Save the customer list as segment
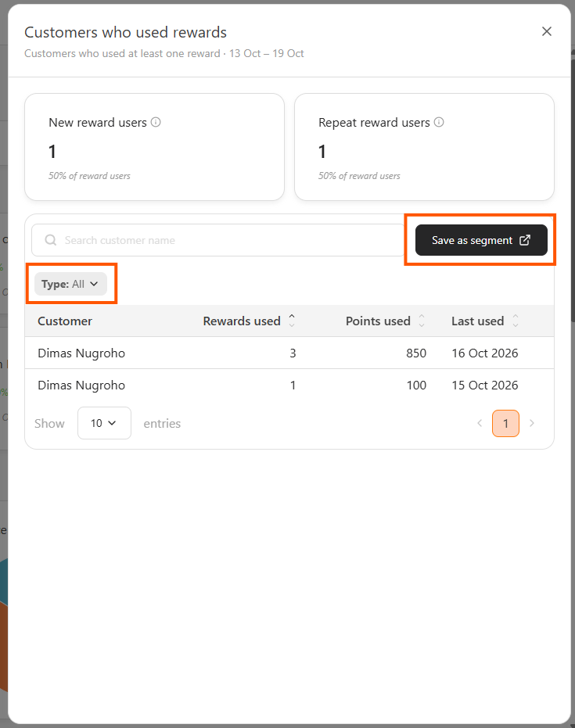Image resolution: width=575 pixels, height=728 pixels. (481, 240)
